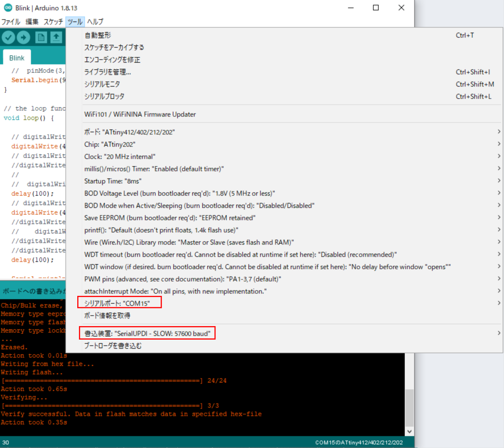Expand the WDT timeout submenu

pos(284,254)
